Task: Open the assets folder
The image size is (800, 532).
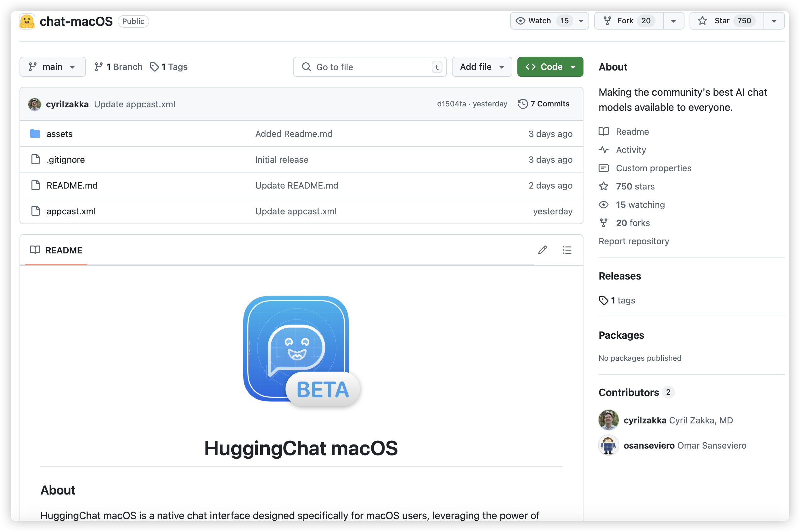Action: [59, 134]
